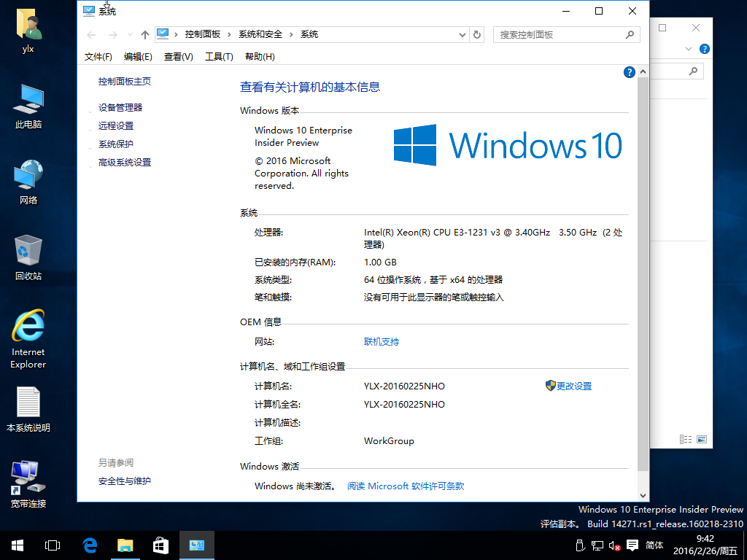Expand the address bar history dropdown
The image size is (747, 560).
coord(462,34)
